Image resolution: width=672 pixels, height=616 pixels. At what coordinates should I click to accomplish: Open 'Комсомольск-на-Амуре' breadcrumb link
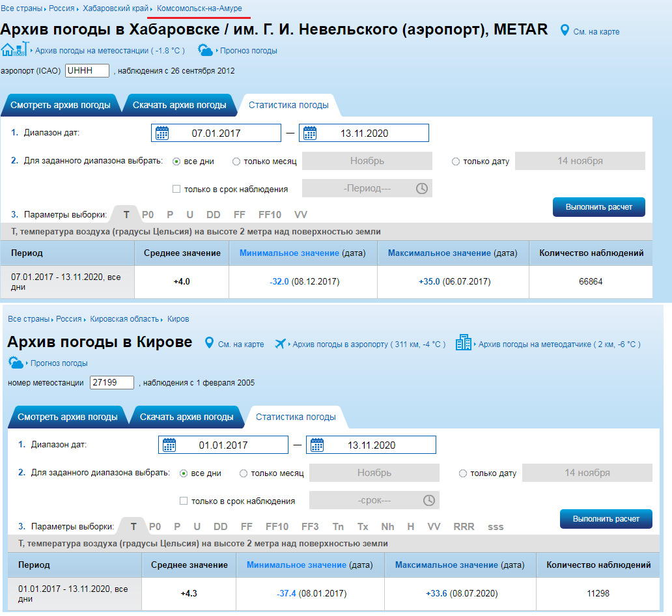point(199,8)
